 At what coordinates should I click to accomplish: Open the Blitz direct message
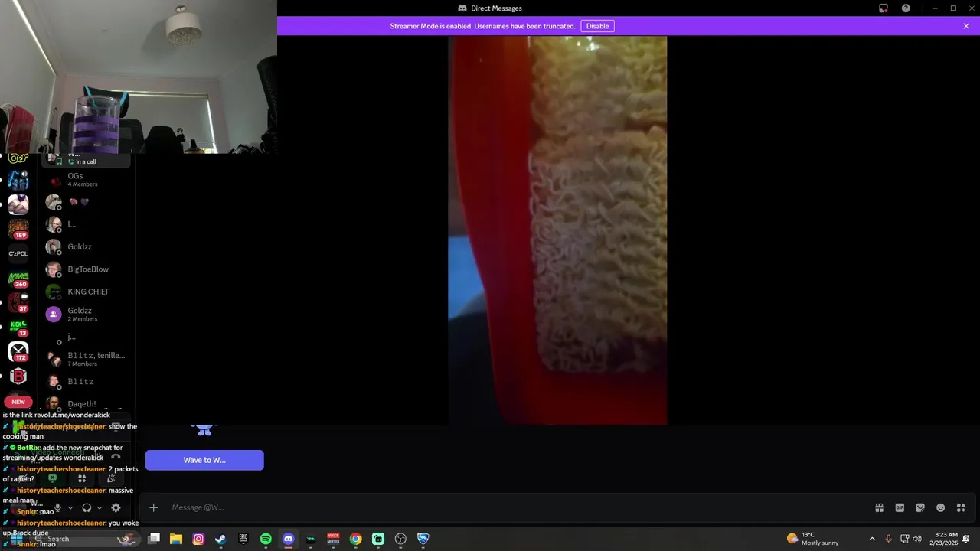point(87,381)
